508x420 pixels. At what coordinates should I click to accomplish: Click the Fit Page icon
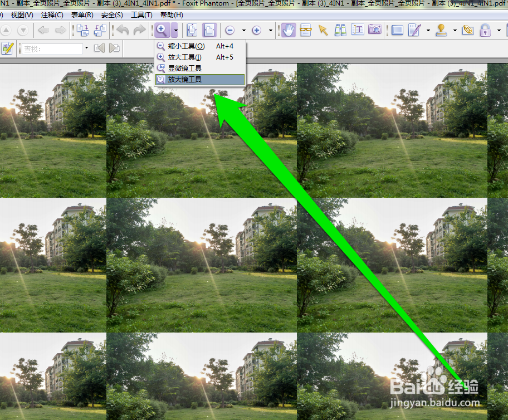[192, 30]
